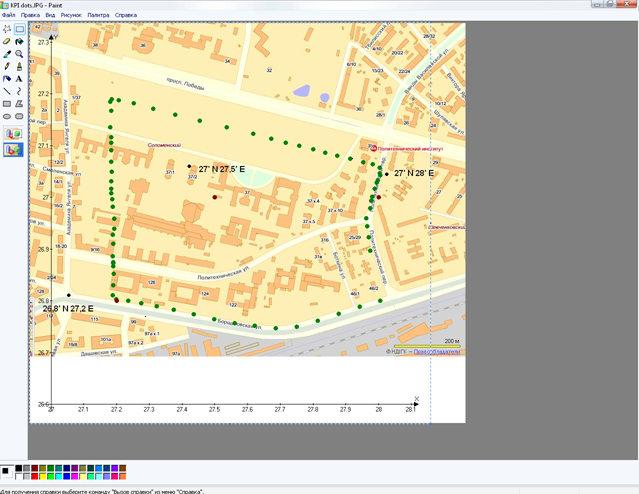Pick white from the color palette
Viewport: 639px width, 494px height.
[x=19, y=476]
